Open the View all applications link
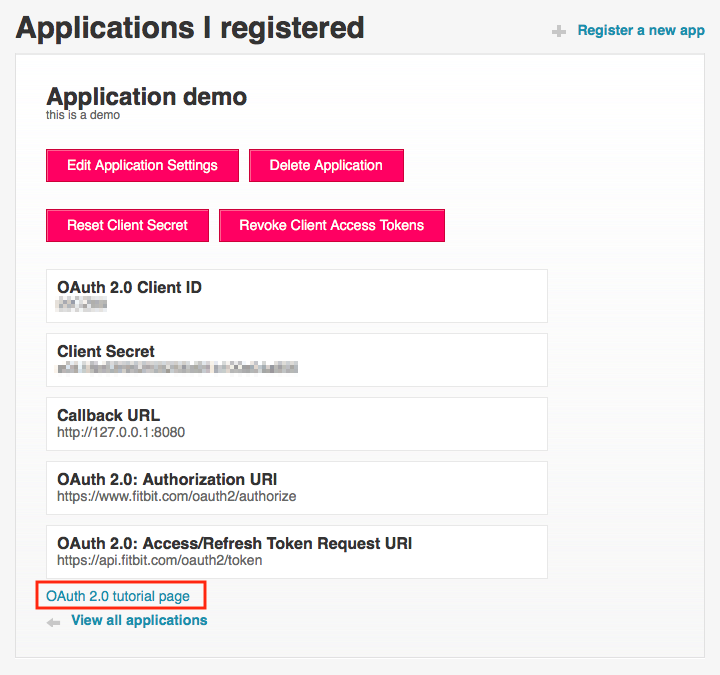The height and width of the screenshot is (675, 720). 139,620
